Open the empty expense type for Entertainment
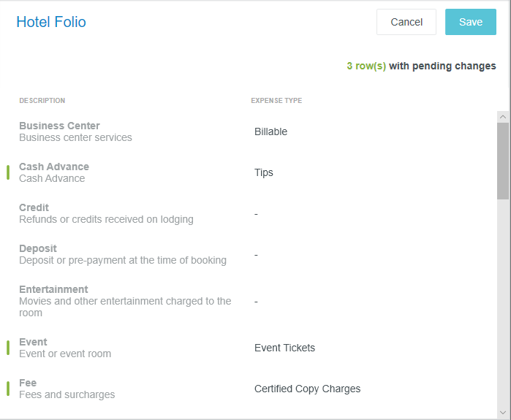 pyautogui.click(x=257, y=301)
